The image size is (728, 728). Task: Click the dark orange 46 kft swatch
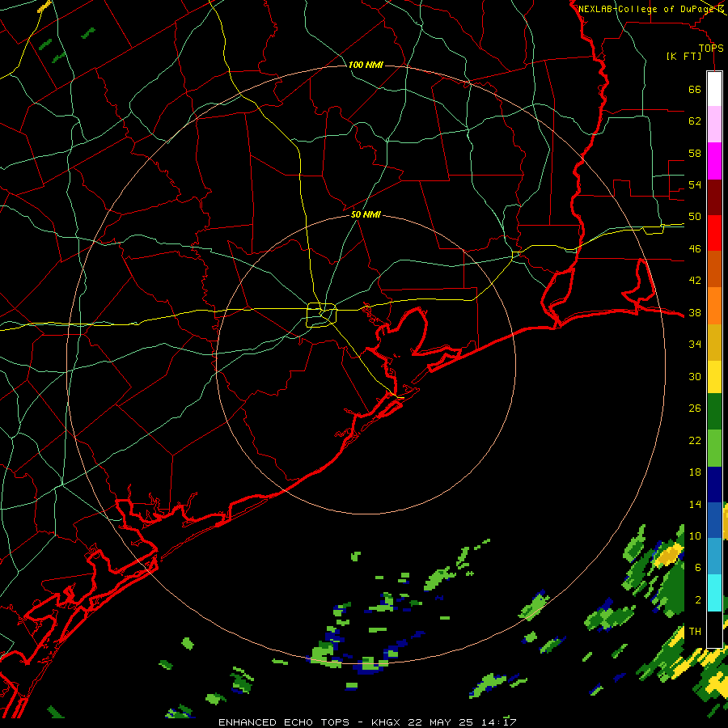coord(714,269)
